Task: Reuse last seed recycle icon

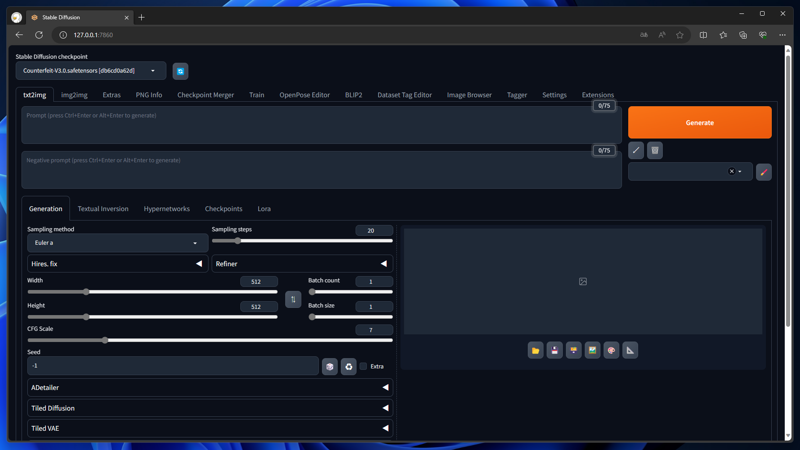Action: [348, 366]
